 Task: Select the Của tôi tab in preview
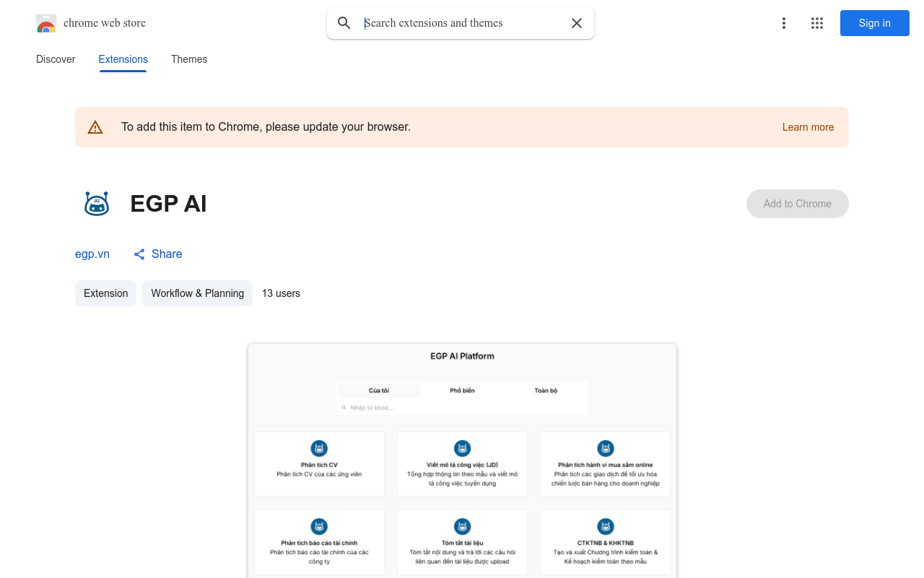pos(379,390)
